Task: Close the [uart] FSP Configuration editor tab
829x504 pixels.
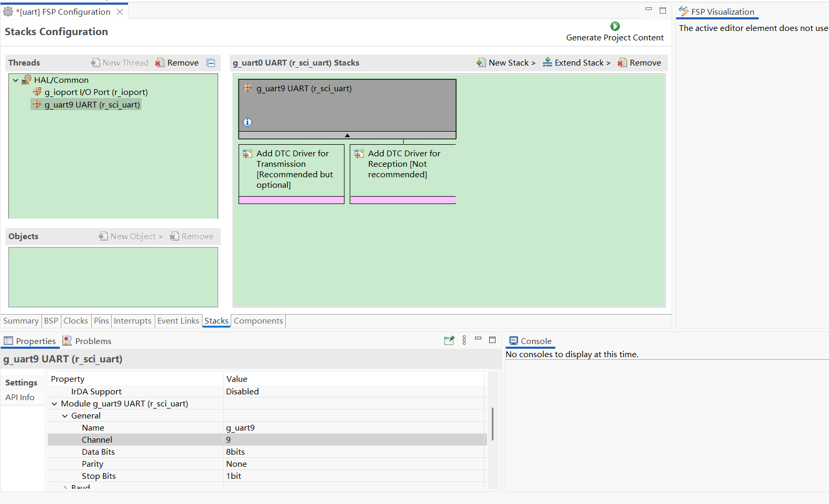Action: click(120, 12)
